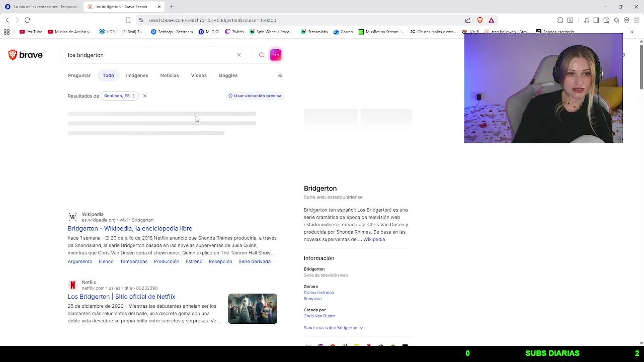
Task: Show more bookmarks with the double chevron
Action: point(632,32)
